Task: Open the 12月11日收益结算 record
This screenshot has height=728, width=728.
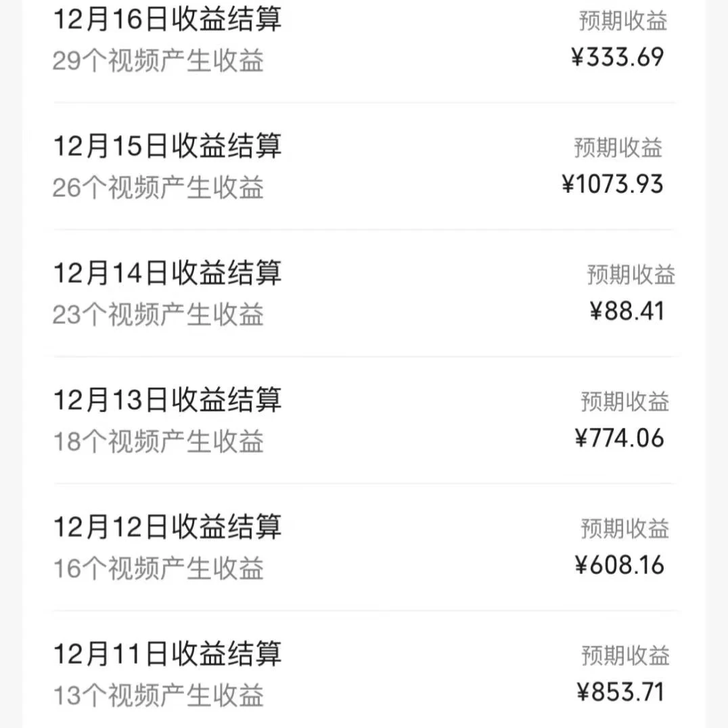Action: 168,654
